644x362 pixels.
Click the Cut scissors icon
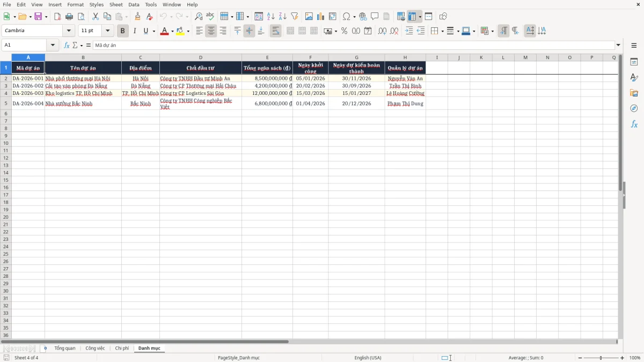[96, 17]
